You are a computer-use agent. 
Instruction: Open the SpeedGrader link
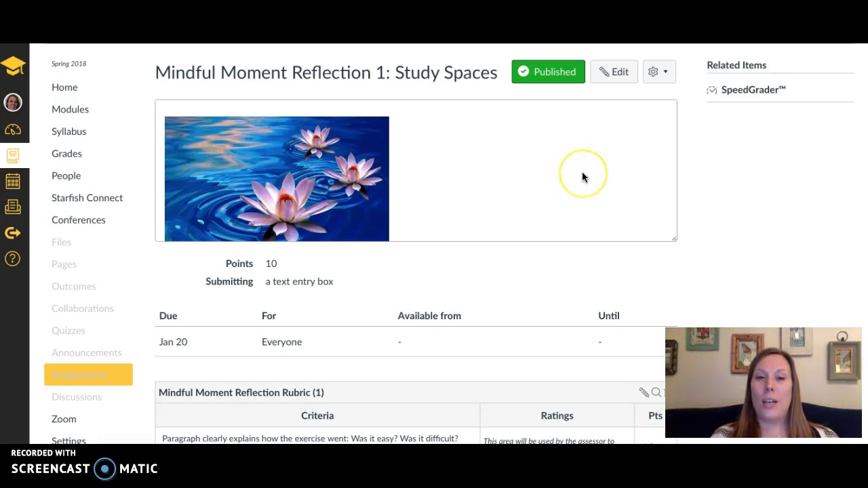coord(753,89)
